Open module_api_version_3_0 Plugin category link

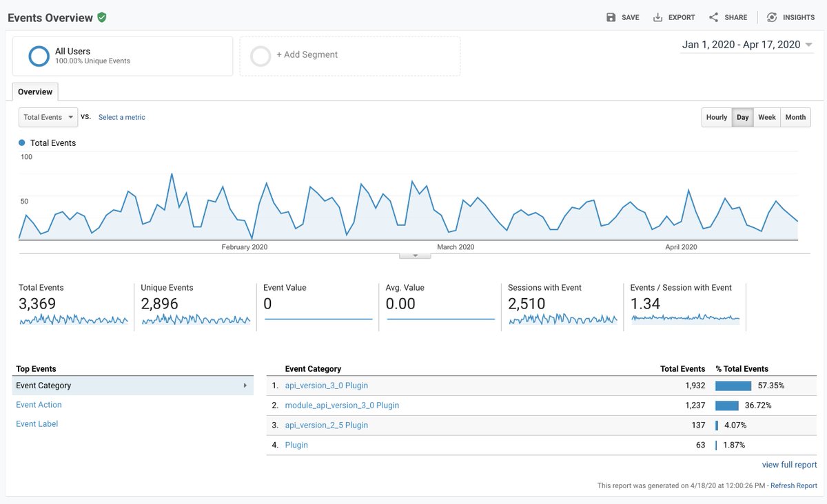(x=342, y=406)
